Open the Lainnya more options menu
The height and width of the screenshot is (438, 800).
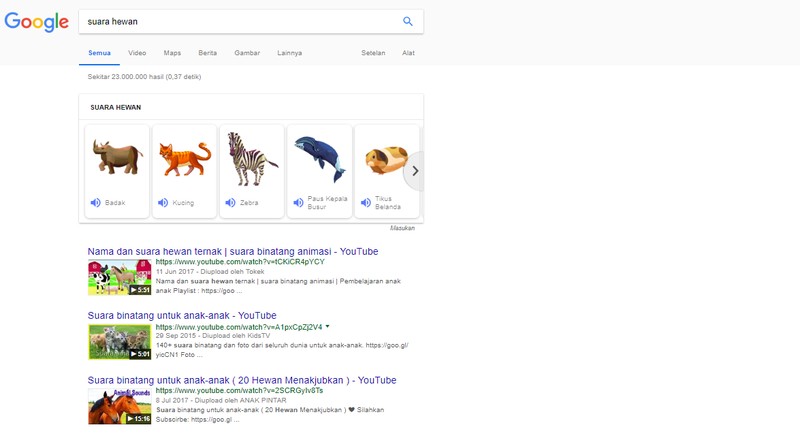pyautogui.click(x=289, y=53)
